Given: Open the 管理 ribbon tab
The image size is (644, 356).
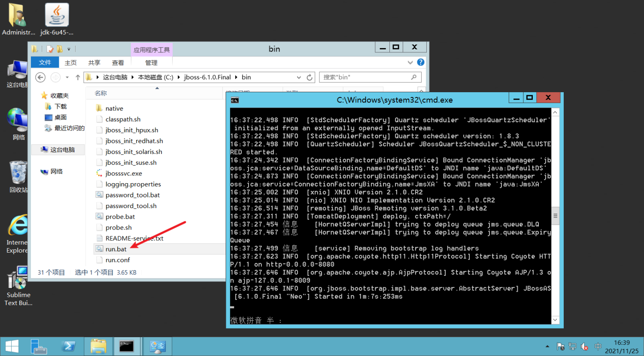Looking at the screenshot, I should (x=151, y=63).
